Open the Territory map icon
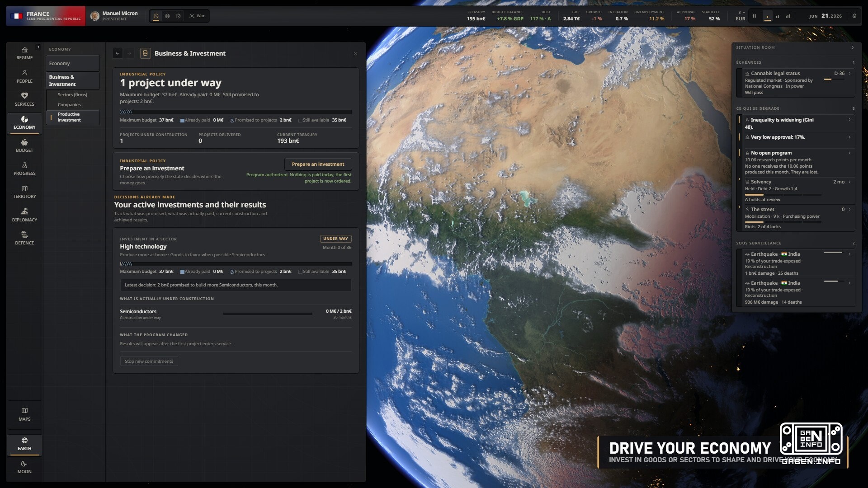 pos(24,188)
